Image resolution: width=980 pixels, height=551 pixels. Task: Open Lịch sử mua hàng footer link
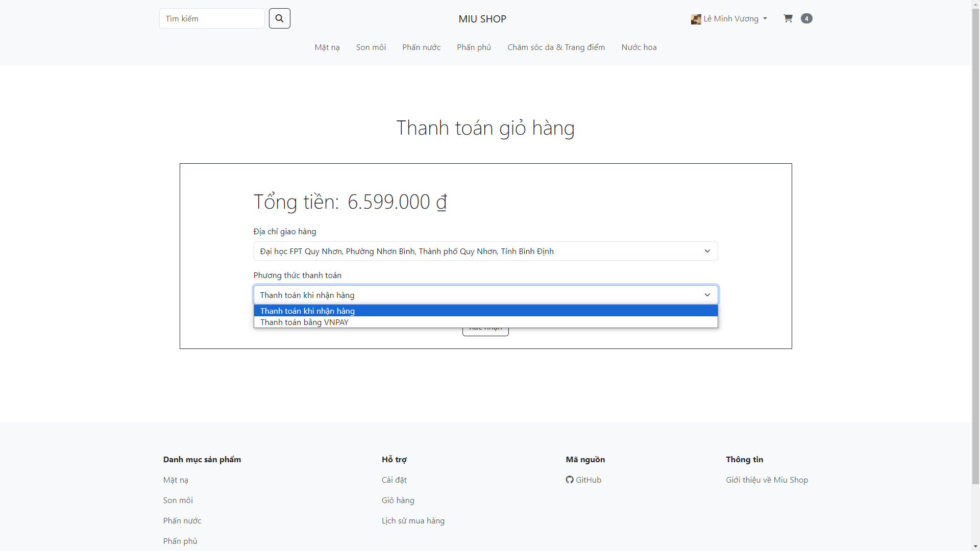pyautogui.click(x=412, y=520)
